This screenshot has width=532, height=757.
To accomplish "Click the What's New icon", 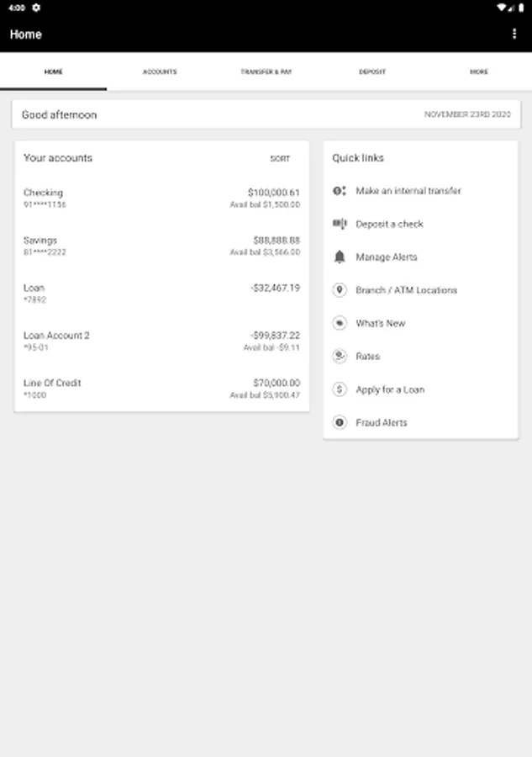I will pos(340,323).
